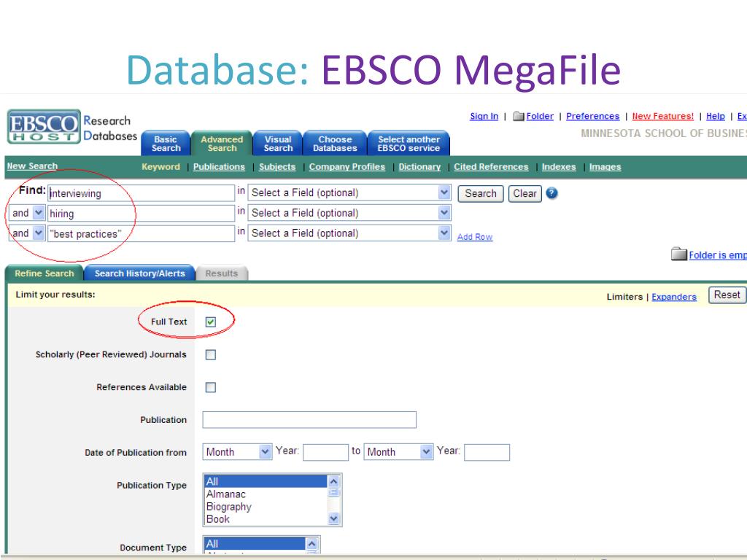Tick Scholarly (Peer Reviewed) Journals checkbox
Viewport: 747px width, 560px height.
pos(211,355)
